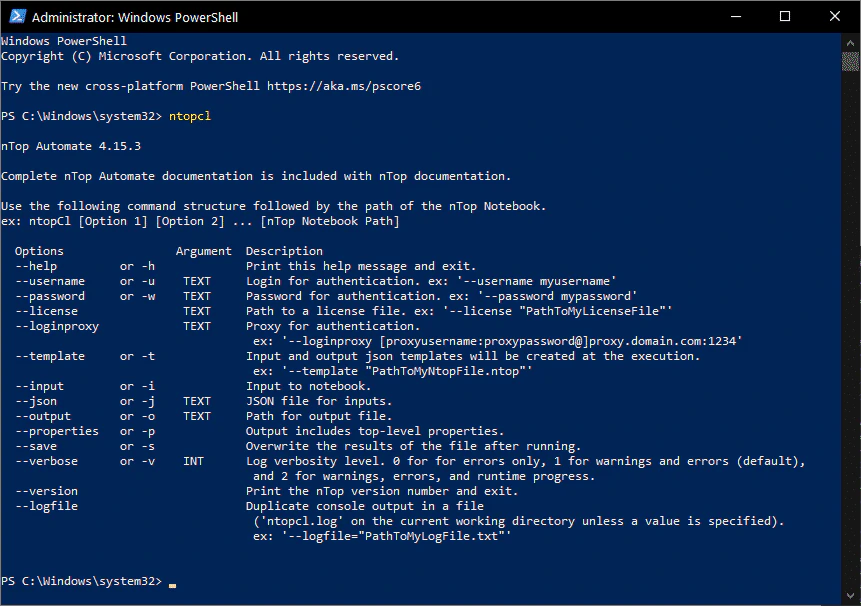Click the '--loginproxy' option text
This screenshot has height=606, width=861.
[57, 326]
